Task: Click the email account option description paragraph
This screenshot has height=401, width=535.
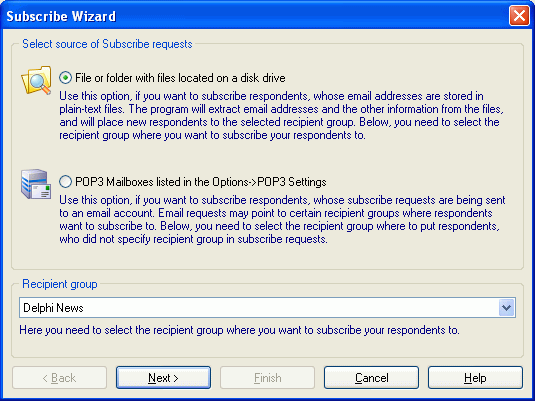Action: (x=282, y=219)
